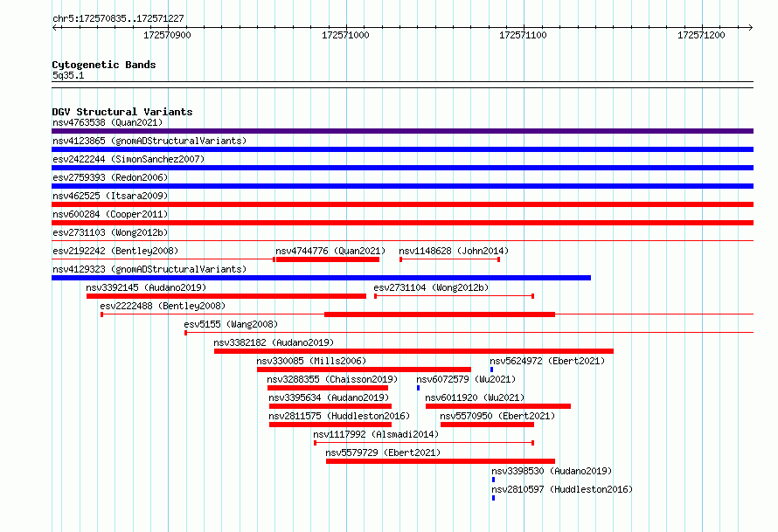Image resolution: width=778 pixels, height=532 pixels.
Task: Open the nsv2811575 (Huddleston2016) label
Action: (x=339, y=416)
